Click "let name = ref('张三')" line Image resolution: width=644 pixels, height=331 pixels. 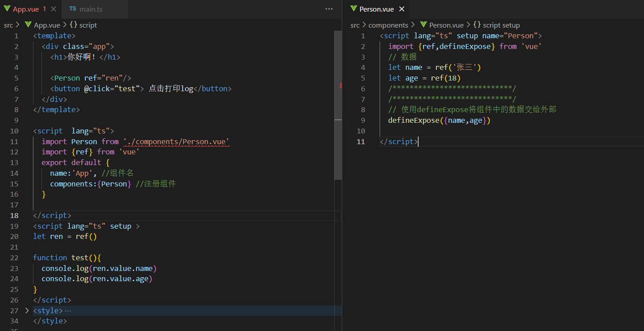pyautogui.click(x=435, y=67)
